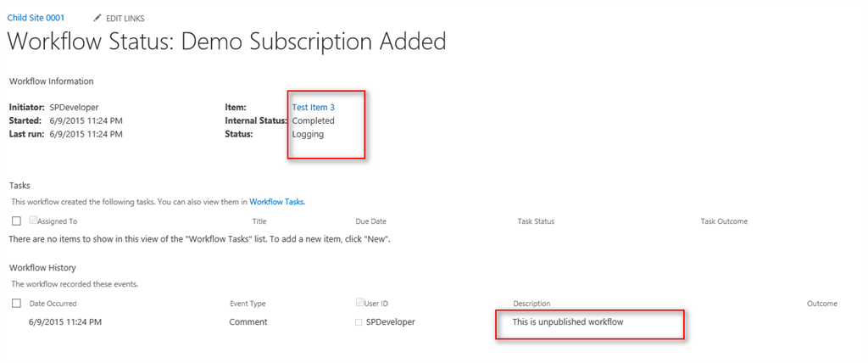Image resolution: width=868 pixels, height=363 pixels.
Task: Open the Child Site 0001 link
Action: point(36,18)
